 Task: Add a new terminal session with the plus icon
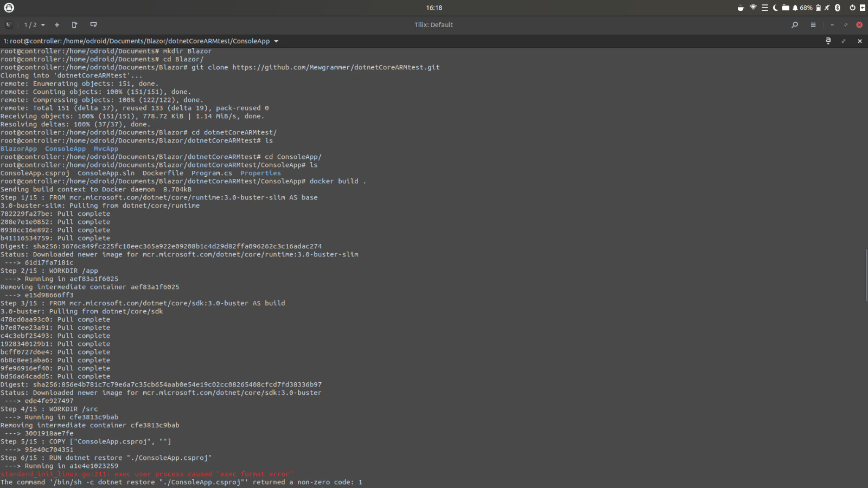click(x=56, y=24)
